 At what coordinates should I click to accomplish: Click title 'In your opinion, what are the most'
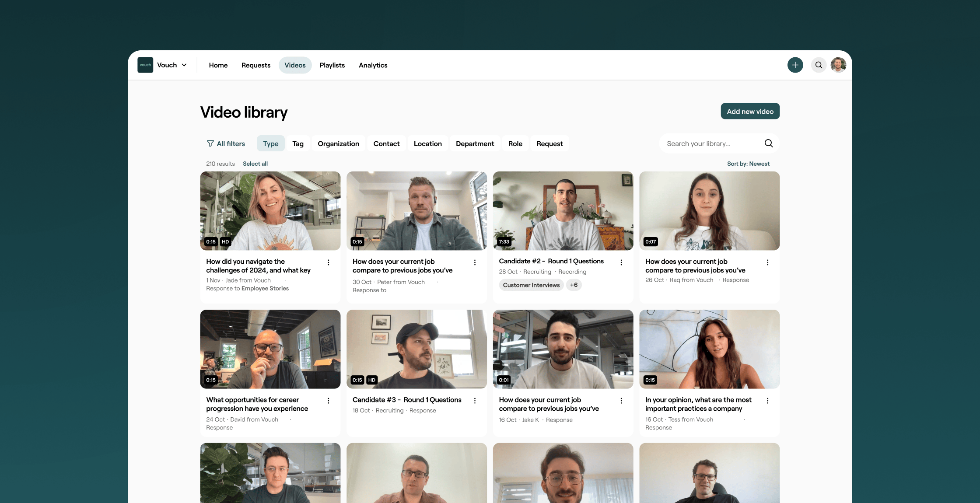click(698, 404)
